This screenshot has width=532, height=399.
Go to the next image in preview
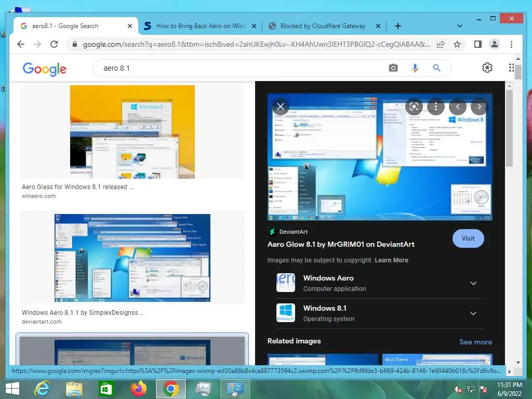(479, 107)
